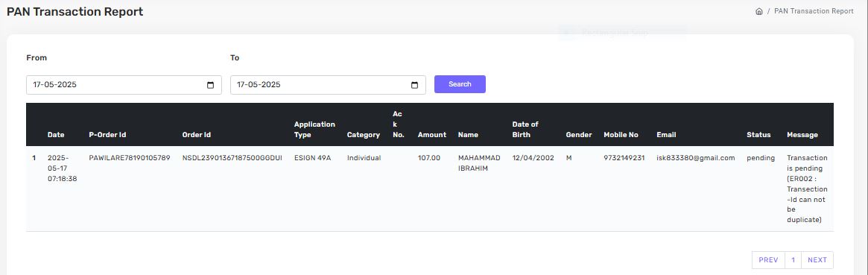Click the pending status cell

pos(761,158)
